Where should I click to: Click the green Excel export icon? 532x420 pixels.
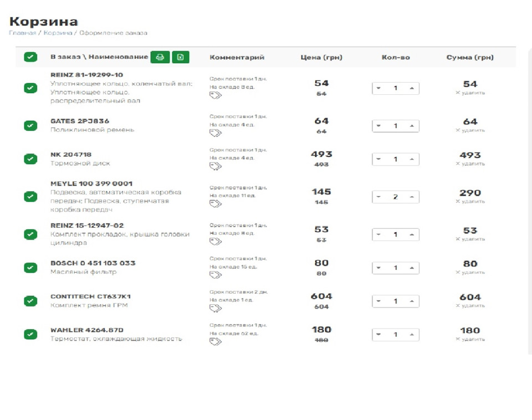click(x=181, y=57)
